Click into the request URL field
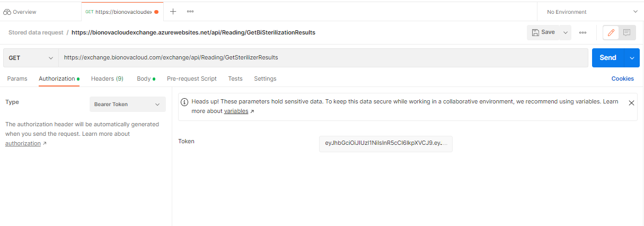644x226 pixels. 323,58
